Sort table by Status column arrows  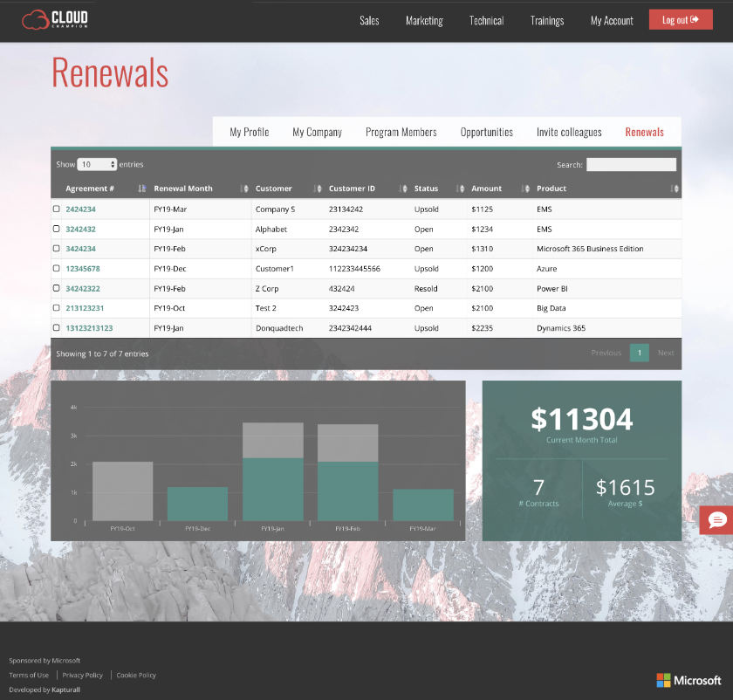(460, 189)
